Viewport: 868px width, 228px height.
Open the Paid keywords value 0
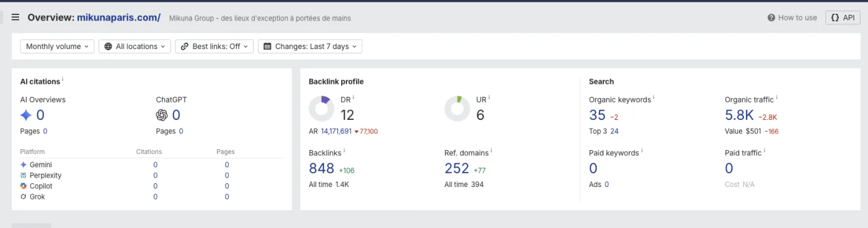pos(593,168)
